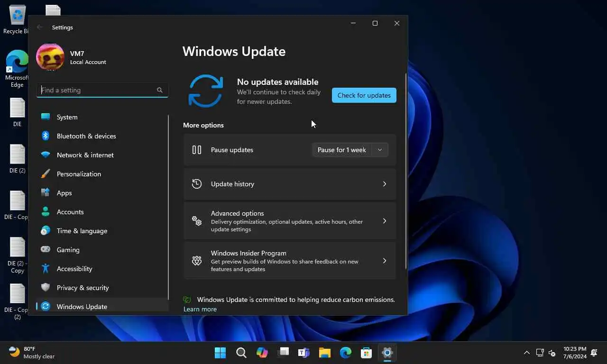Launch Microsoft Edge from the taskbar
The width and height of the screenshot is (607, 364).
(345, 353)
